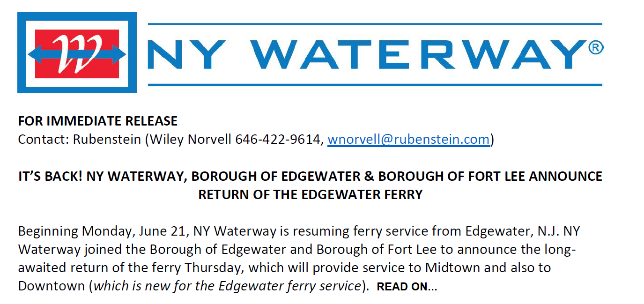644x304 pixels.
Task: Open the wnorvell@rubenstein.com email link
Action: coord(408,140)
